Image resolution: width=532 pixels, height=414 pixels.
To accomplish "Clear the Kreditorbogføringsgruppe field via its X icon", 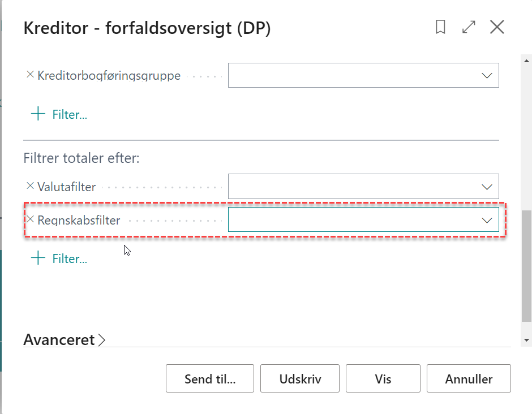I will (29, 74).
